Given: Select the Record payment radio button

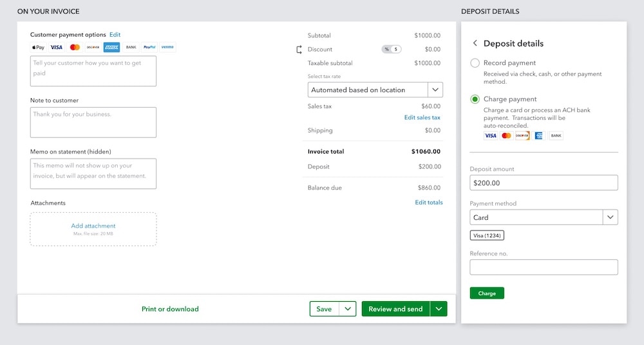Looking at the screenshot, I should tap(475, 63).
